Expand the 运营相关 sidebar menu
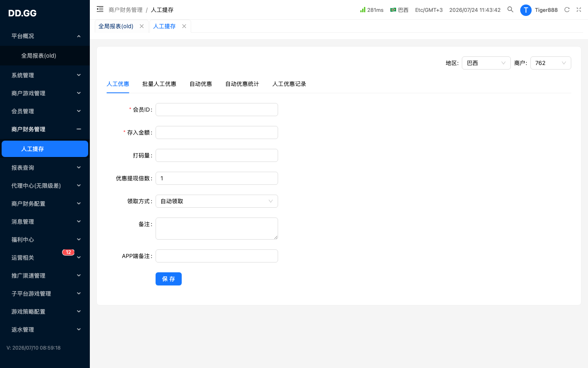The width and height of the screenshot is (588, 368). pos(45,258)
